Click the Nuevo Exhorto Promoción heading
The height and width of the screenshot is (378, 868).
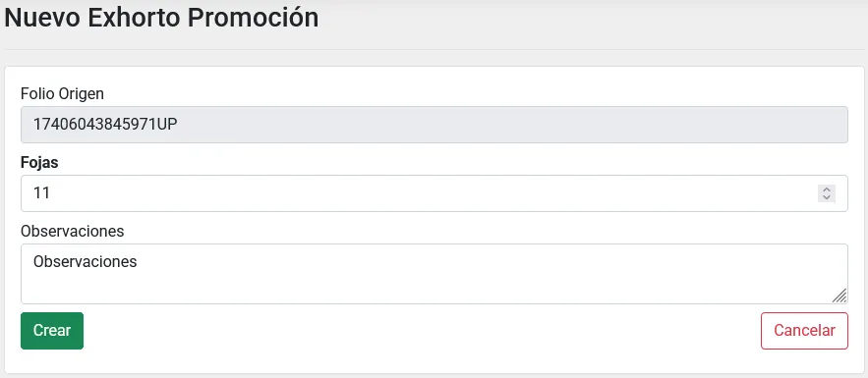pyautogui.click(x=161, y=18)
